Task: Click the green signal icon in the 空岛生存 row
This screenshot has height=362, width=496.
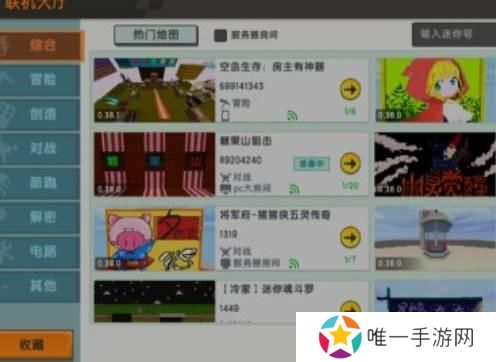Action: click(x=292, y=115)
